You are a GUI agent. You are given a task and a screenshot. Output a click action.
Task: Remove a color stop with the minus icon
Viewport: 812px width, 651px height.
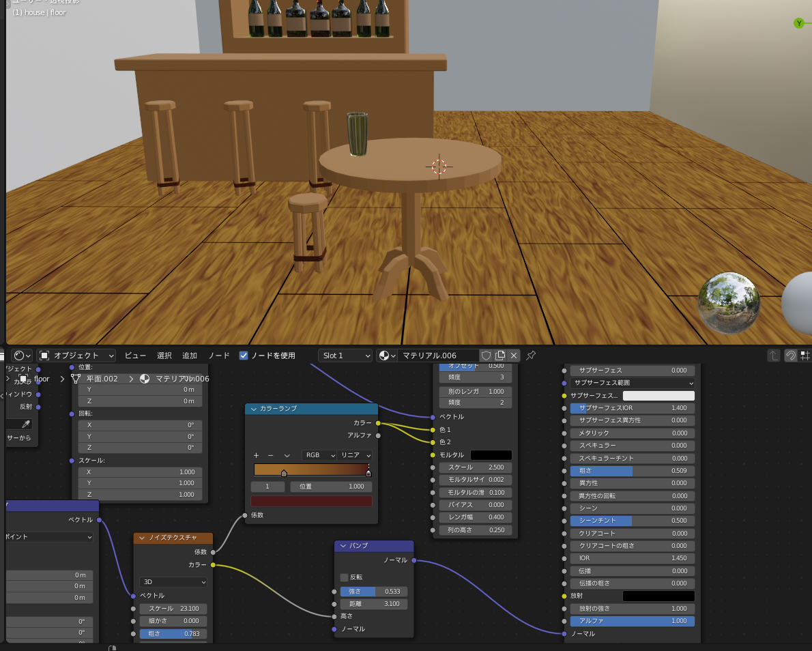270,455
